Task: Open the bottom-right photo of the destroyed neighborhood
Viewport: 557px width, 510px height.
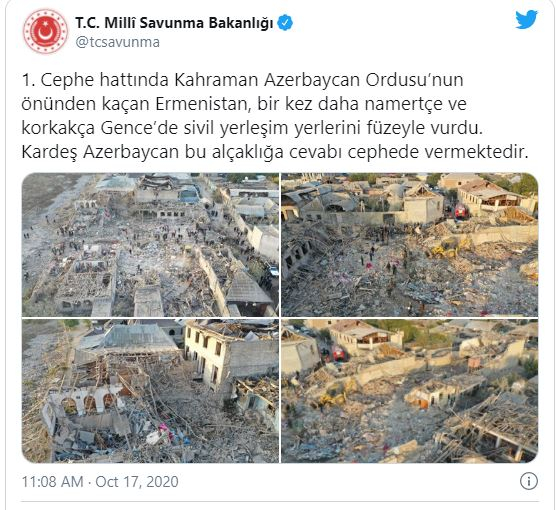Action: (x=410, y=391)
